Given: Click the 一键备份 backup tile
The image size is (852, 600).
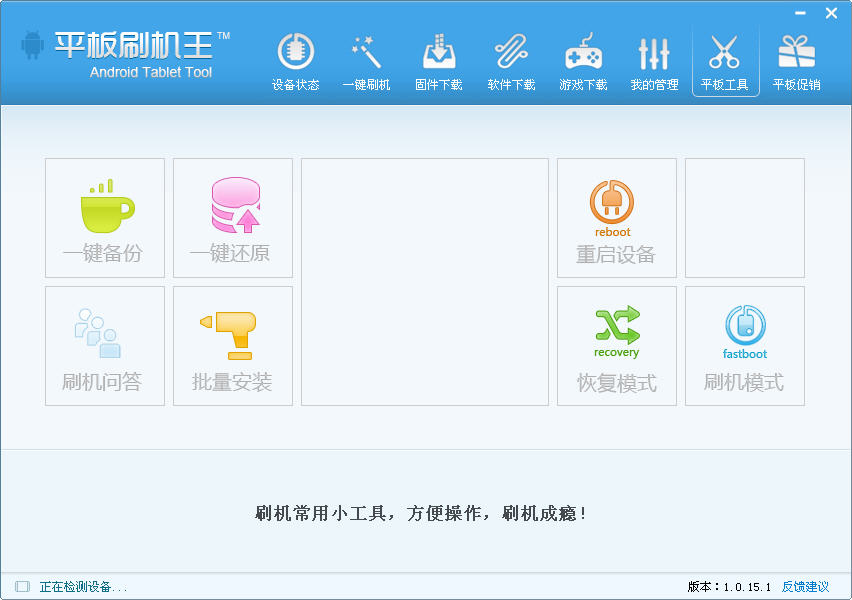Looking at the screenshot, I should coord(105,218).
